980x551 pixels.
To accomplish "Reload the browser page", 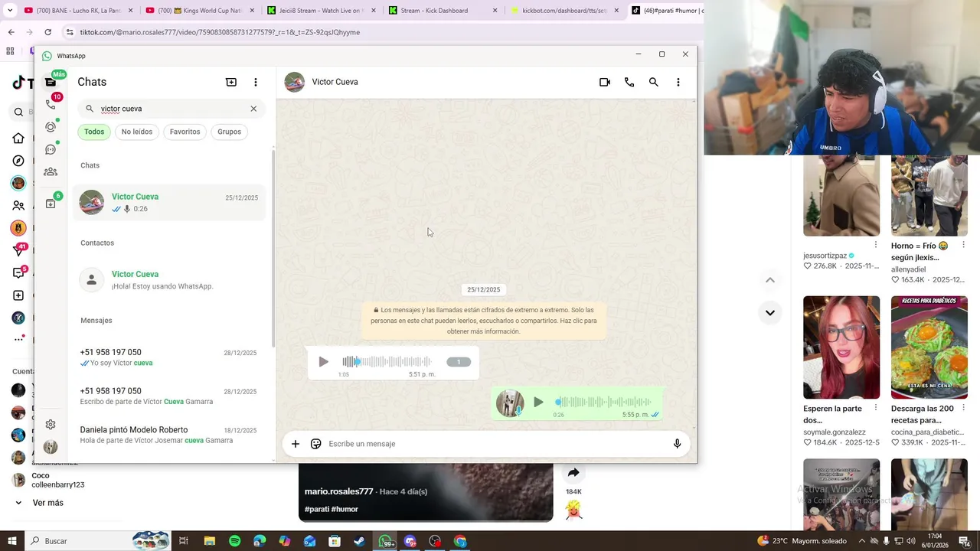I will [47, 32].
